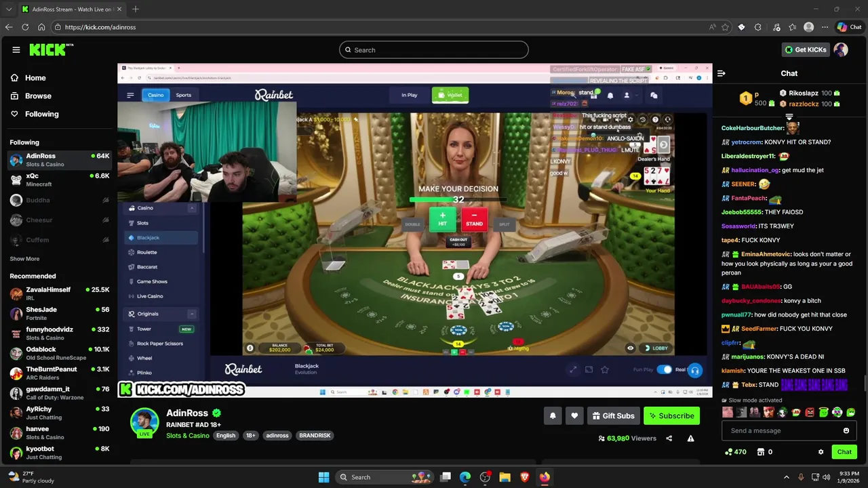This screenshot has width=868, height=488.
Task: Click the 63,980 Viewers count
Action: coord(627,439)
